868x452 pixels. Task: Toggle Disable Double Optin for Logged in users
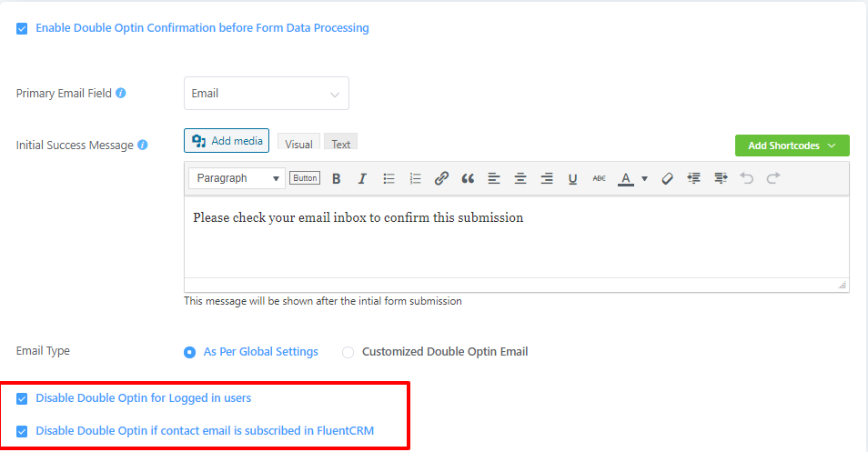tap(22, 398)
